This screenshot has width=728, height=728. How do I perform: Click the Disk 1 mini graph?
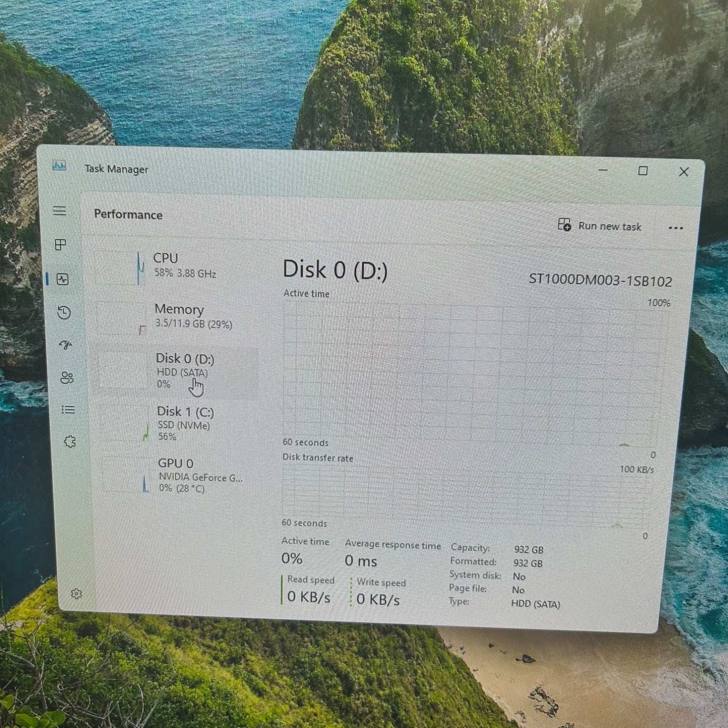(125, 424)
